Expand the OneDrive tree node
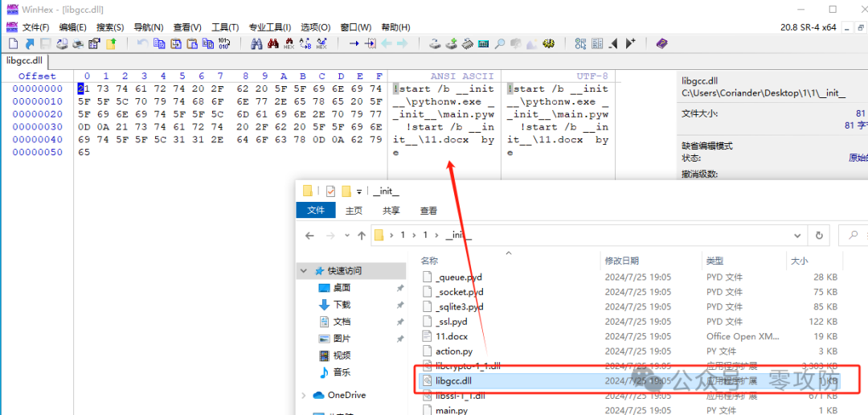This screenshot has height=415, width=868. (x=303, y=395)
